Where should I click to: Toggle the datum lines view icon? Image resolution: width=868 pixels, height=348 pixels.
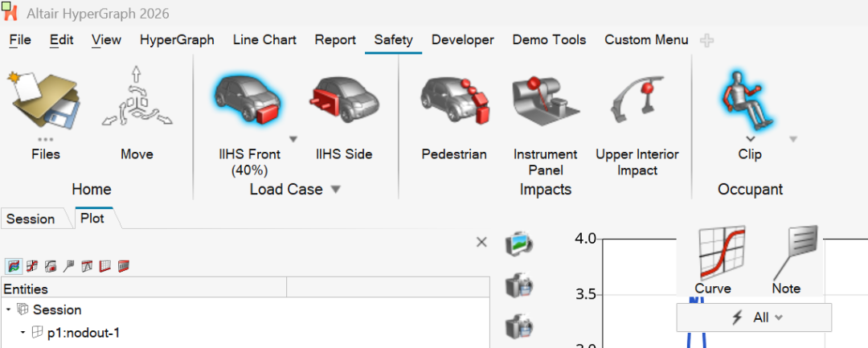tap(87, 267)
